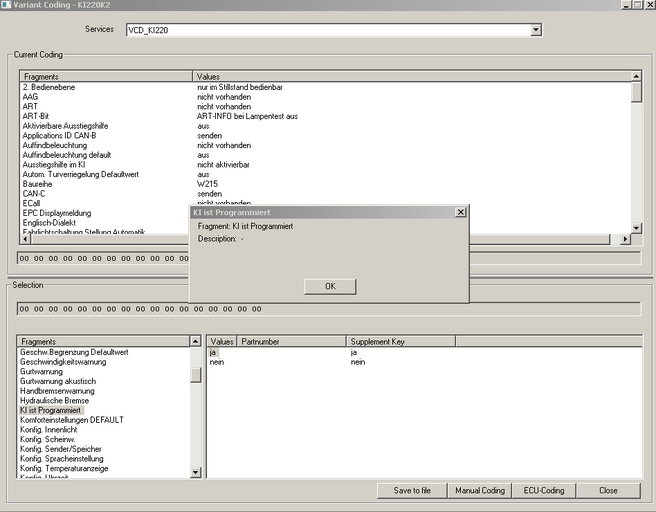
Task: Select the AAG fragment row
Action: pos(30,97)
